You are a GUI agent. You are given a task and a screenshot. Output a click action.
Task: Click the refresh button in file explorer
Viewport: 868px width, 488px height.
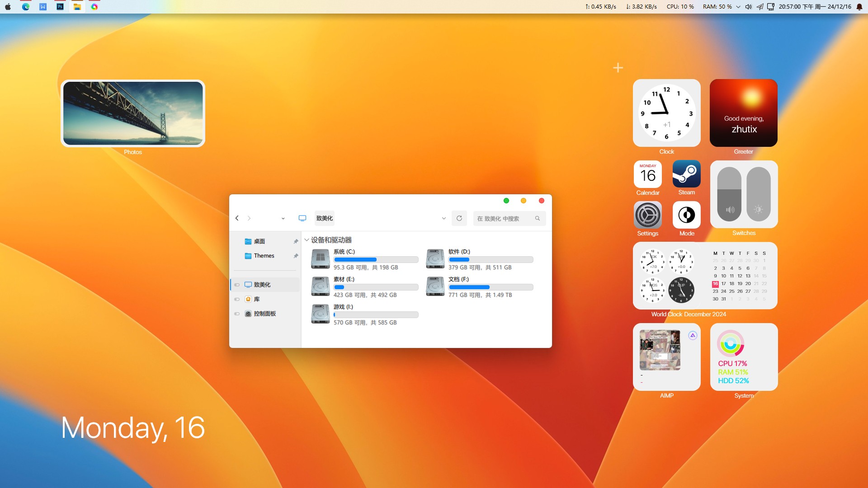[459, 218]
